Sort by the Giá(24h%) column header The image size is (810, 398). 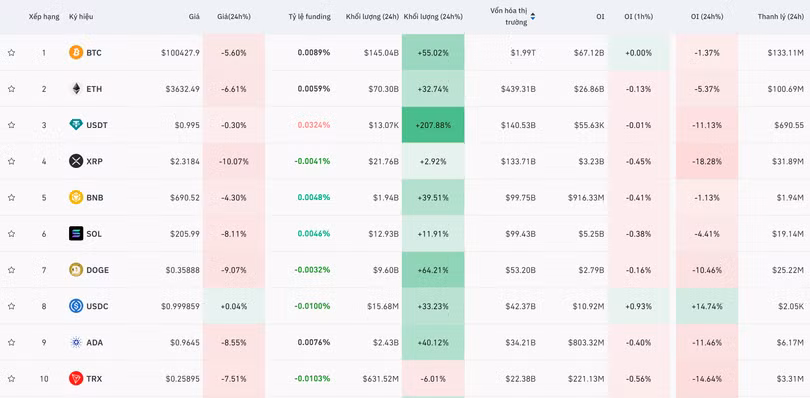point(233,17)
